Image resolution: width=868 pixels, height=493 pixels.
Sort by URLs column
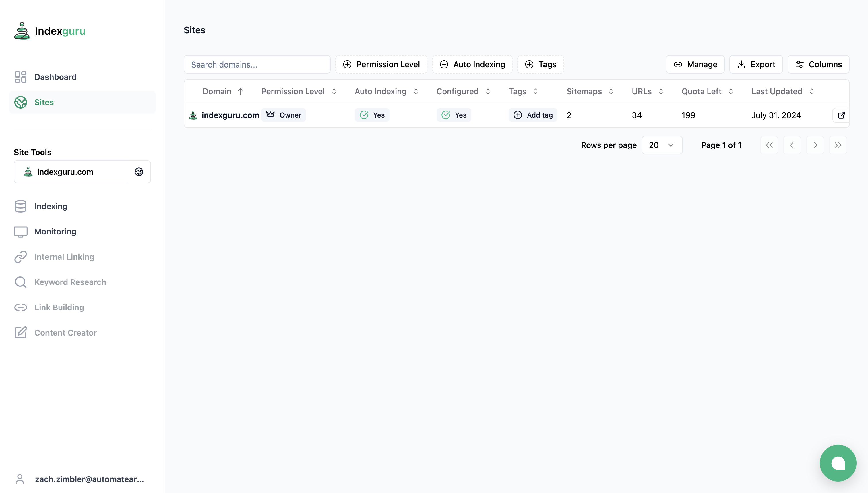(x=648, y=91)
